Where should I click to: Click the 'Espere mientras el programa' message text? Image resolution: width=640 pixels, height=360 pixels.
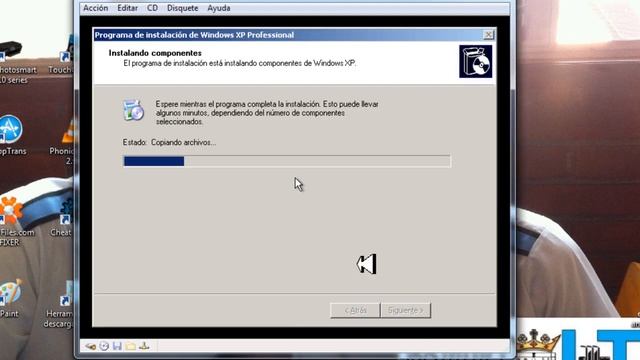pyautogui.click(x=267, y=113)
